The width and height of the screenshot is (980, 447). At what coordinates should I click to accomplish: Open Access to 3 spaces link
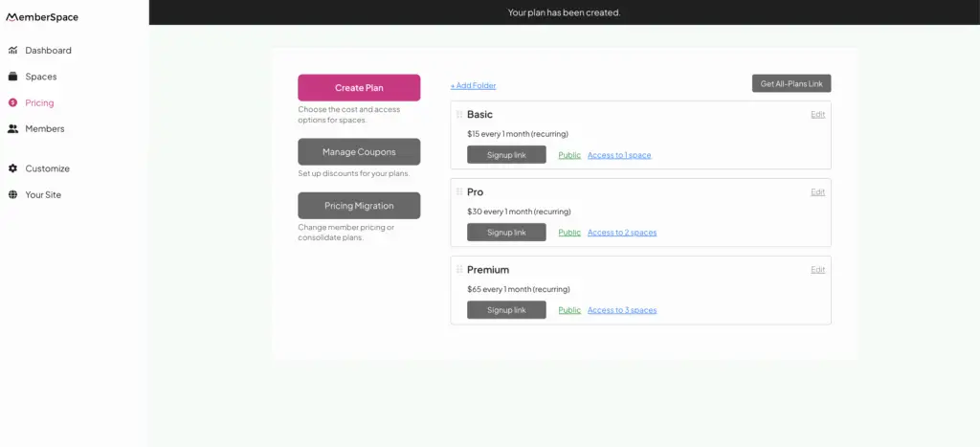(622, 310)
